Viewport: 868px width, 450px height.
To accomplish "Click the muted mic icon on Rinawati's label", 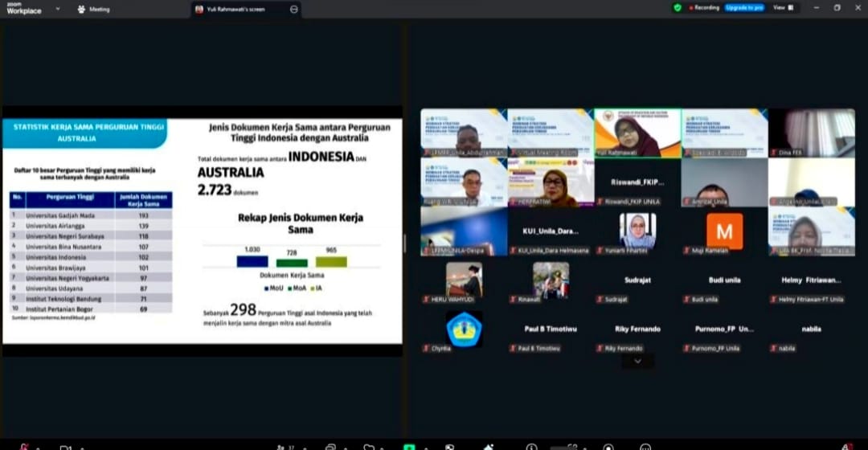I will (513, 300).
